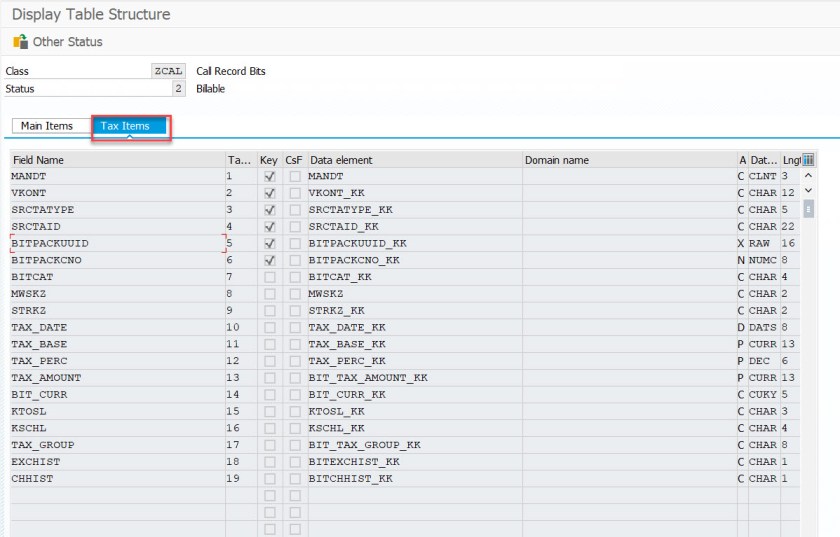
Task: Switch to Main Items tab
Action: (x=47, y=126)
